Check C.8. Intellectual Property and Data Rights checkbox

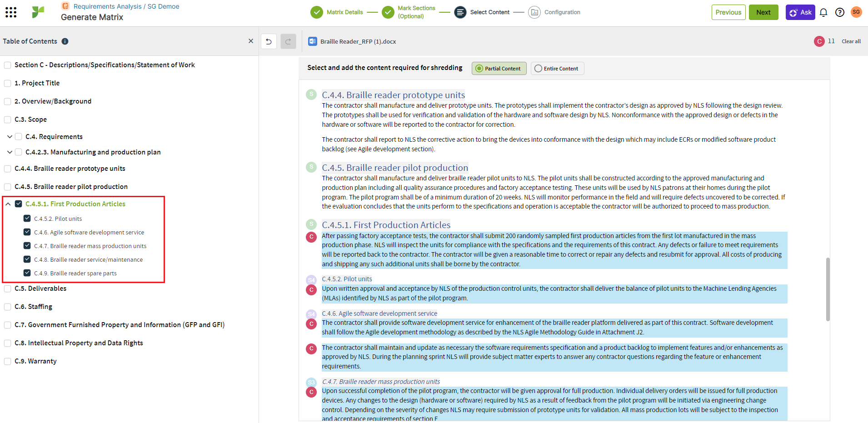[x=7, y=343]
